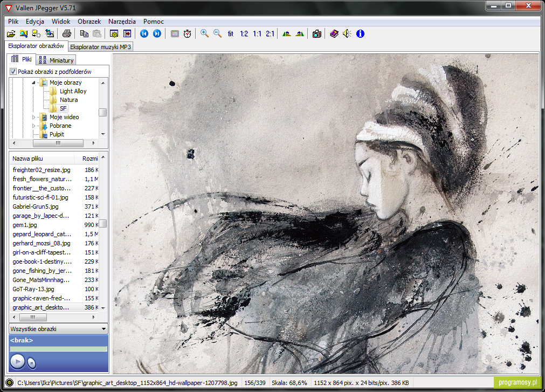Screen dimensions: 545x392
Task: Switch to Eksplorator muzyki MP3 tab
Action: click(100, 47)
